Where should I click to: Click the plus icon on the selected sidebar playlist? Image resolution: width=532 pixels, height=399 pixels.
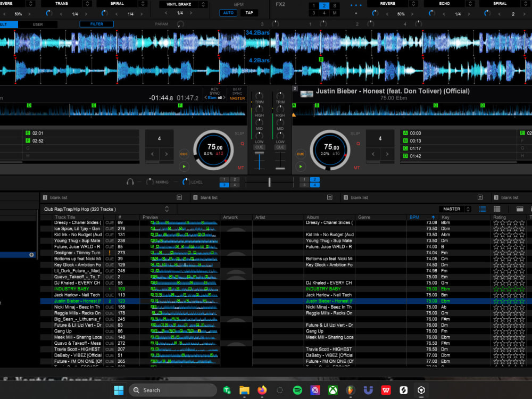[31, 255]
